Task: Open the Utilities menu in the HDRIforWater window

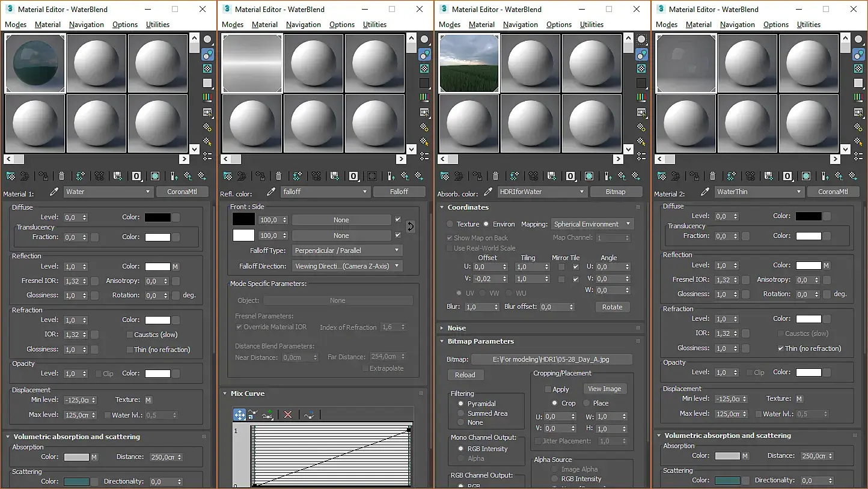Action: (591, 25)
